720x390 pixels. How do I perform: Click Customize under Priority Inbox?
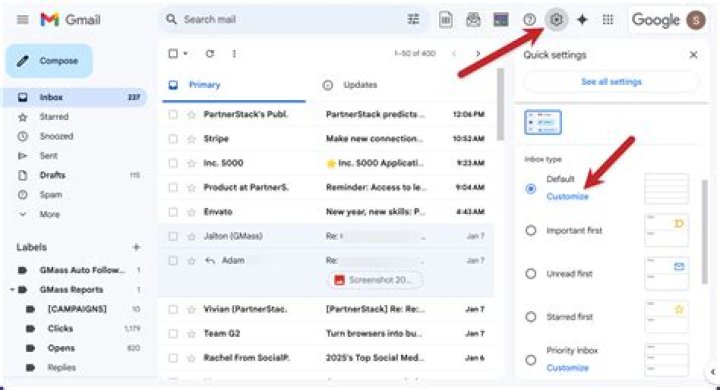click(x=567, y=368)
